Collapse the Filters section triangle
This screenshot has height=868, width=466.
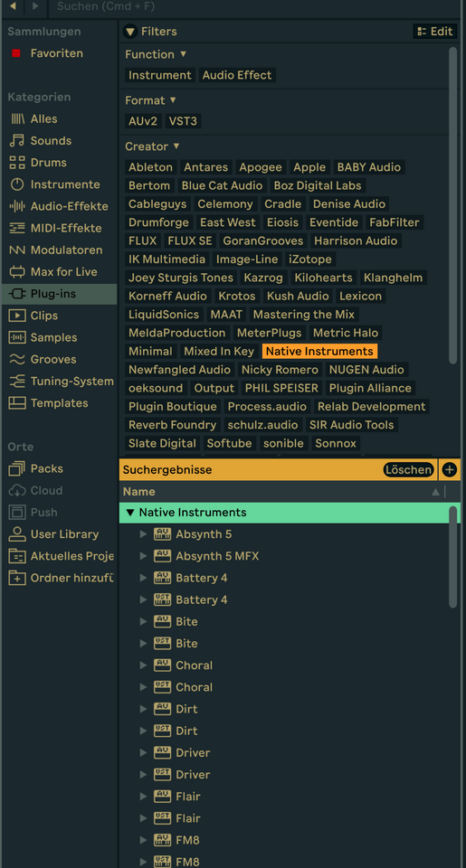129,33
